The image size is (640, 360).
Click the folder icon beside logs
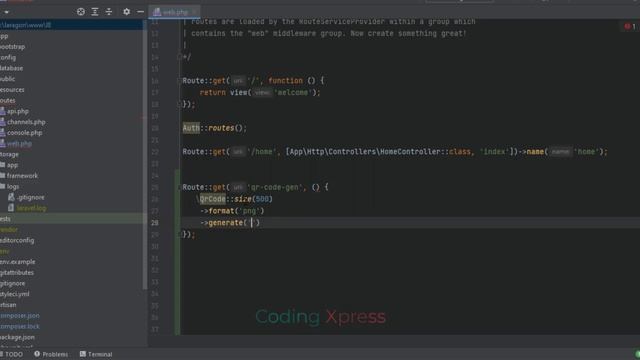(x=3, y=186)
